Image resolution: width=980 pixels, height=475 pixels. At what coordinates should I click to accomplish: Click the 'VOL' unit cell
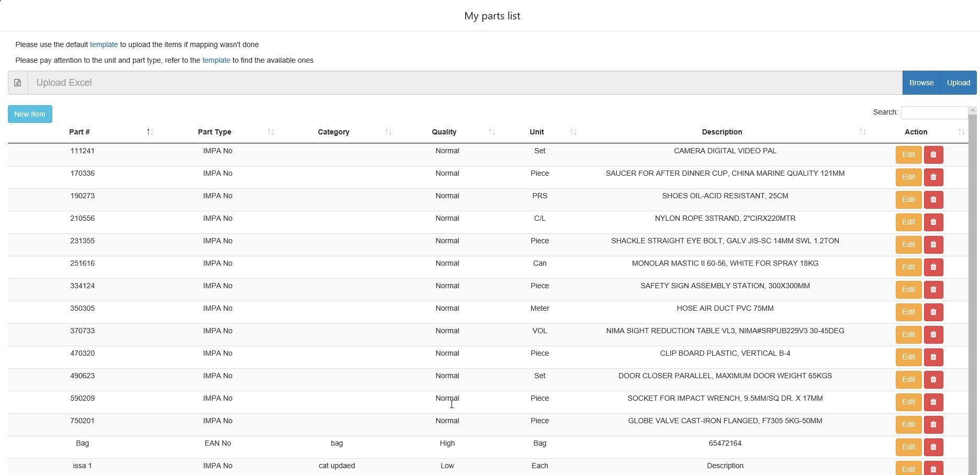click(540, 331)
